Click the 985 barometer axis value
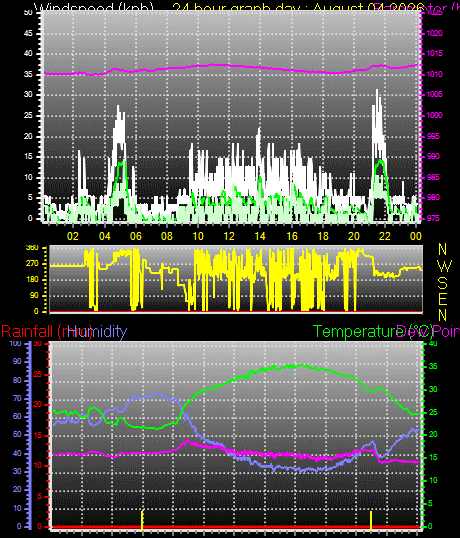460x538 pixels. (x=433, y=177)
